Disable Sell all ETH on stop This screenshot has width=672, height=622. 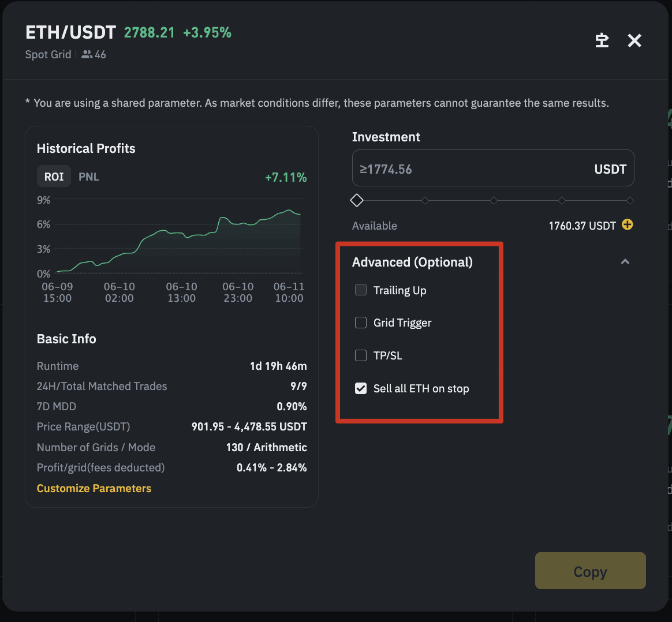pyautogui.click(x=360, y=388)
